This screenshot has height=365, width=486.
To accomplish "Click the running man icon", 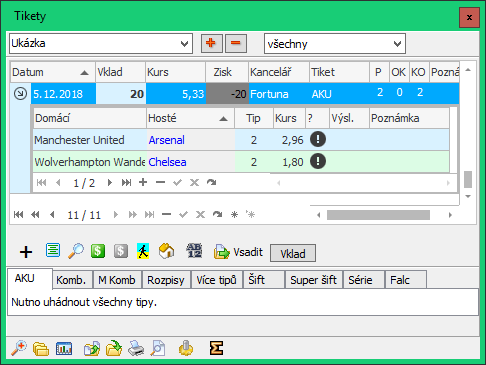I will click(x=143, y=251).
